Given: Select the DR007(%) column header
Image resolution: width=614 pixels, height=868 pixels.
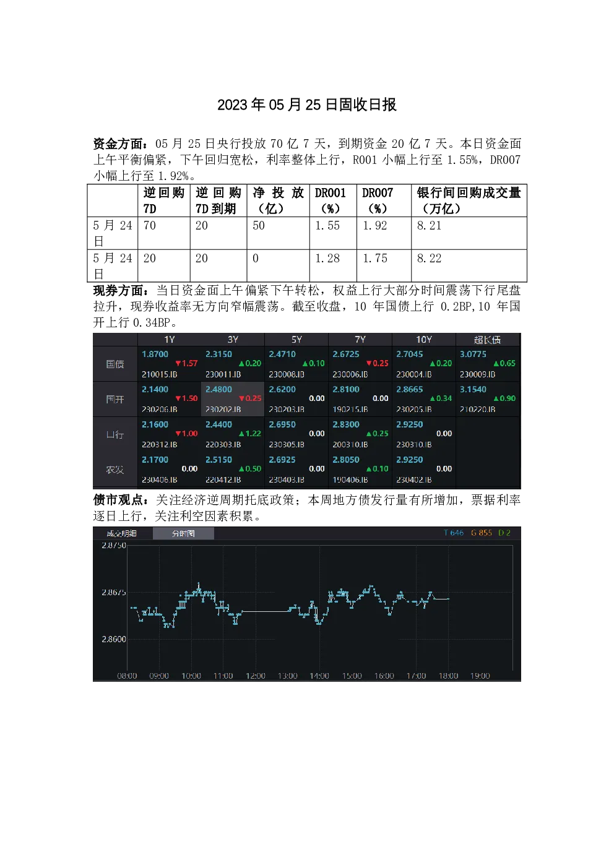Looking at the screenshot, I should (x=384, y=200).
